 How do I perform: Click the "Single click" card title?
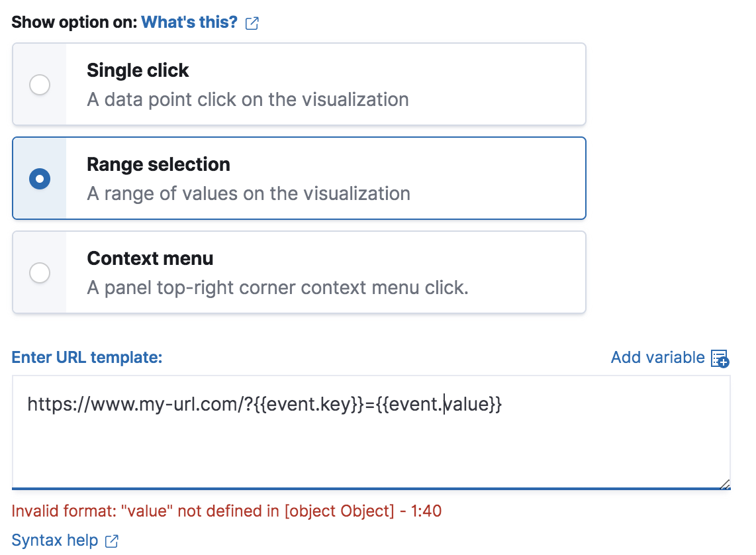coord(138,70)
